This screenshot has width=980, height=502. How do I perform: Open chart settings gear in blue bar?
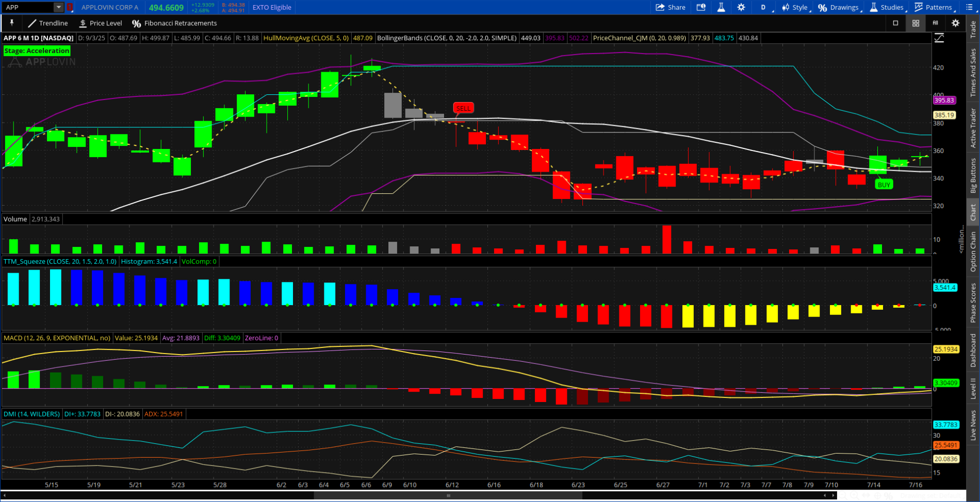(741, 7)
